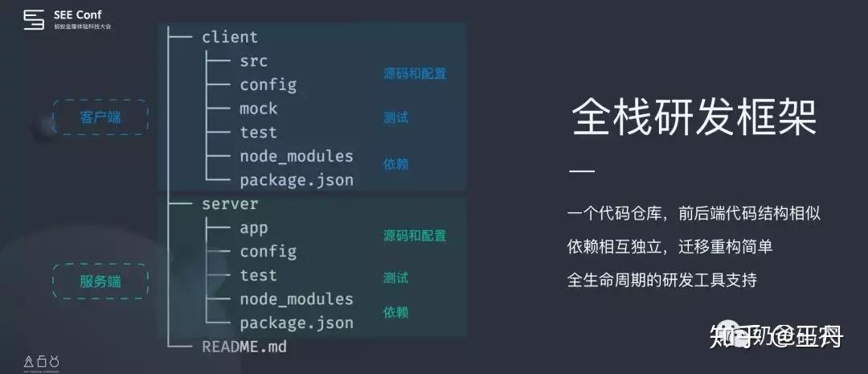
Task: Select the src folder under client
Action: [254, 61]
